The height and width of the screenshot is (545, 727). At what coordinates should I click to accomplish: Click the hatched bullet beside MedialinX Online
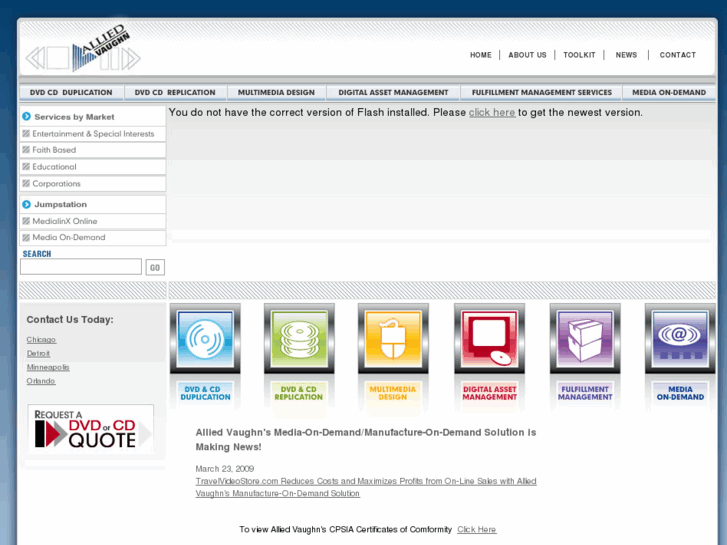[26, 221]
